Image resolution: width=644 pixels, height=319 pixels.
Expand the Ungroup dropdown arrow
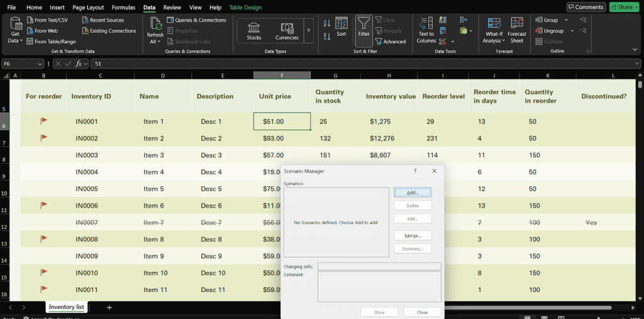(x=572, y=30)
